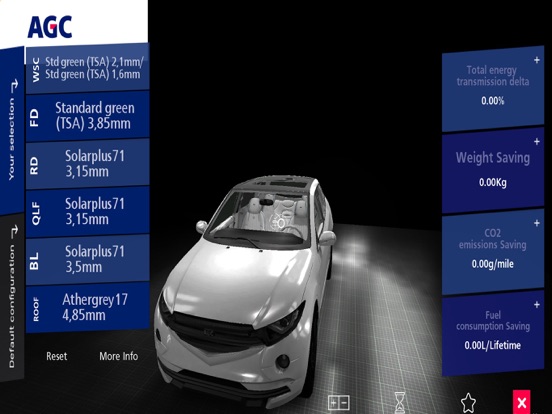Select the QLF Solarplus71 3,15mm row
The height and width of the screenshot is (414, 552).
tap(88, 212)
